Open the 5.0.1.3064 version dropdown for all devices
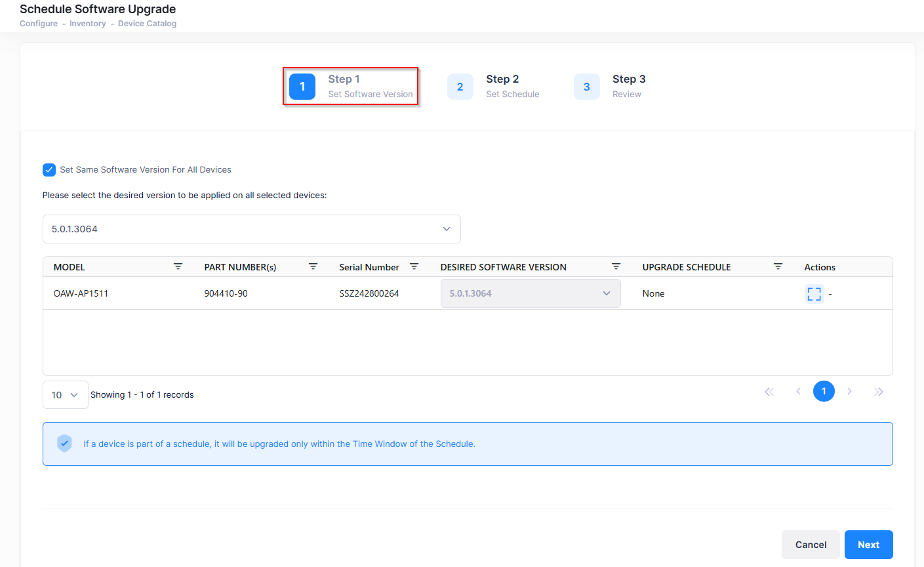Viewport: 924px width, 567px height. 251,229
